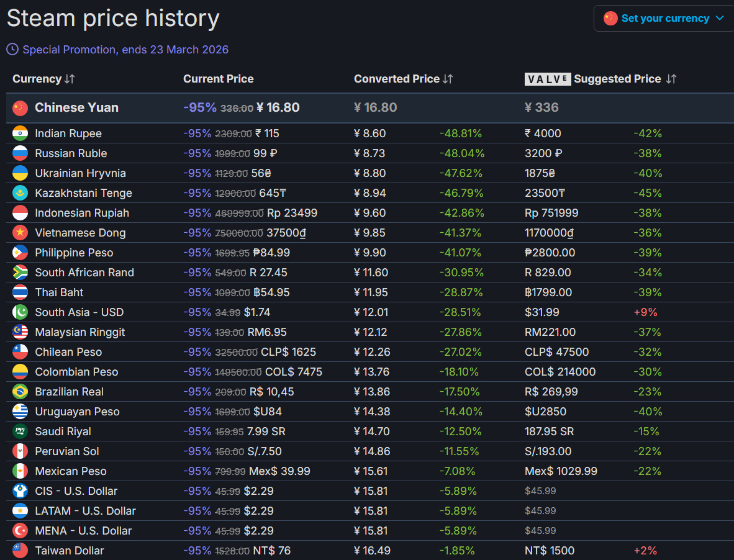
Task: Click the China flag in currency selector
Action: [x=610, y=19]
